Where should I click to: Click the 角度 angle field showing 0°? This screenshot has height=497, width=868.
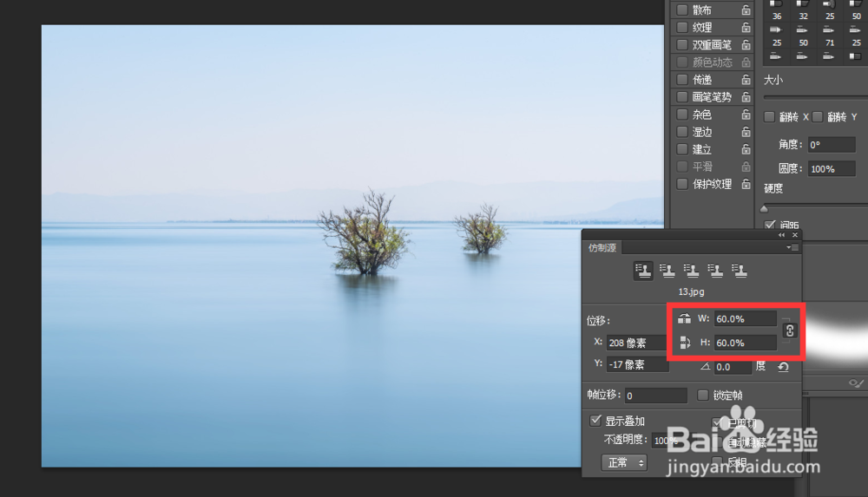pyautogui.click(x=832, y=145)
